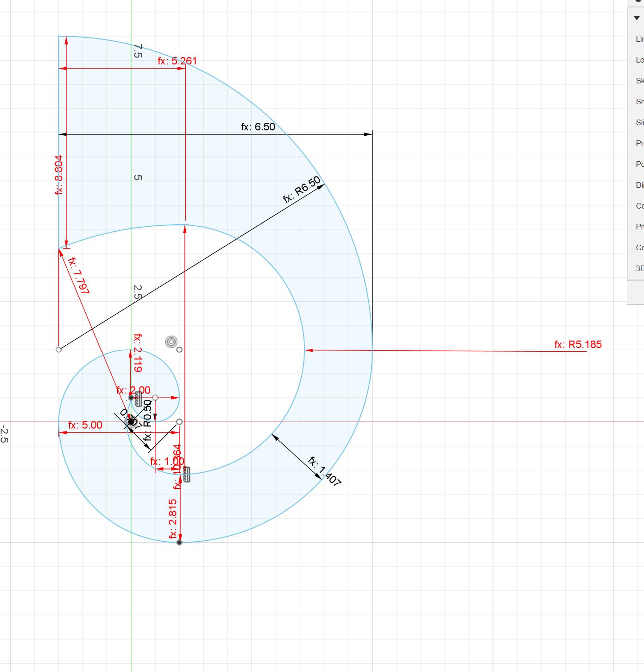Select the fx: 6.50 horizontal dimension label

coord(258,127)
